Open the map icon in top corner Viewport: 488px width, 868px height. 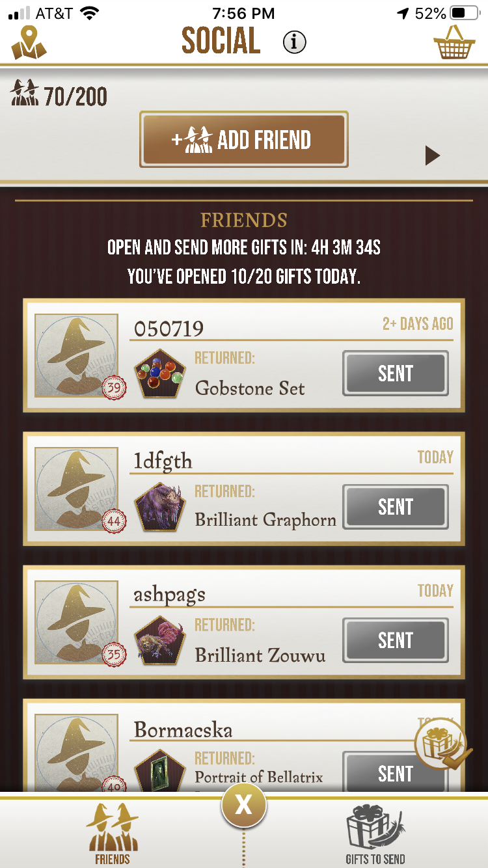click(29, 42)
